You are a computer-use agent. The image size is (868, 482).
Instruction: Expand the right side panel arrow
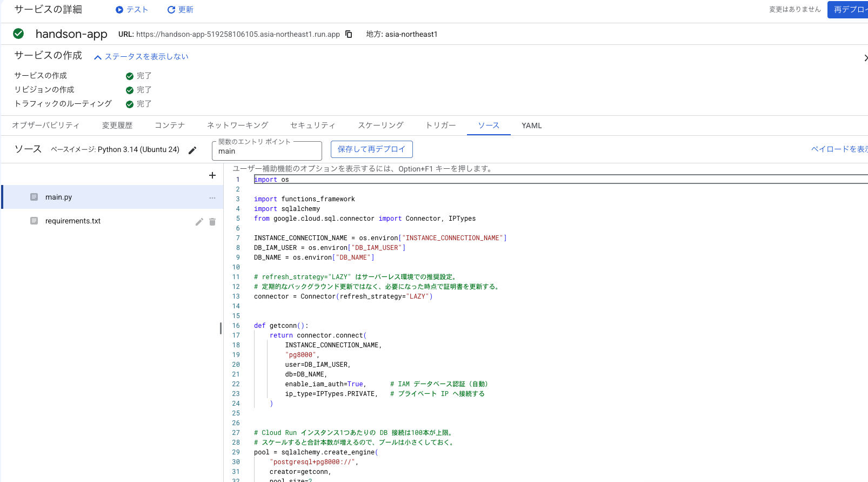click(865, 58)
